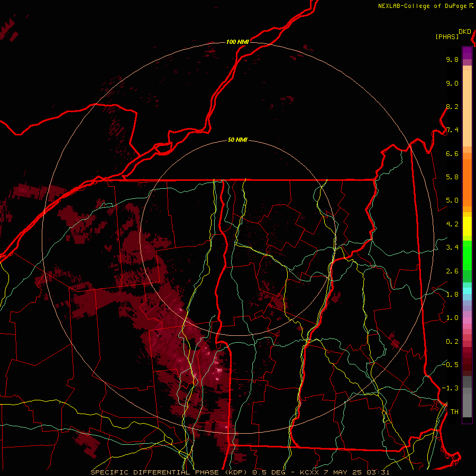Click the 3.4 scale value
476x476 pixels.
coord(452,248)
